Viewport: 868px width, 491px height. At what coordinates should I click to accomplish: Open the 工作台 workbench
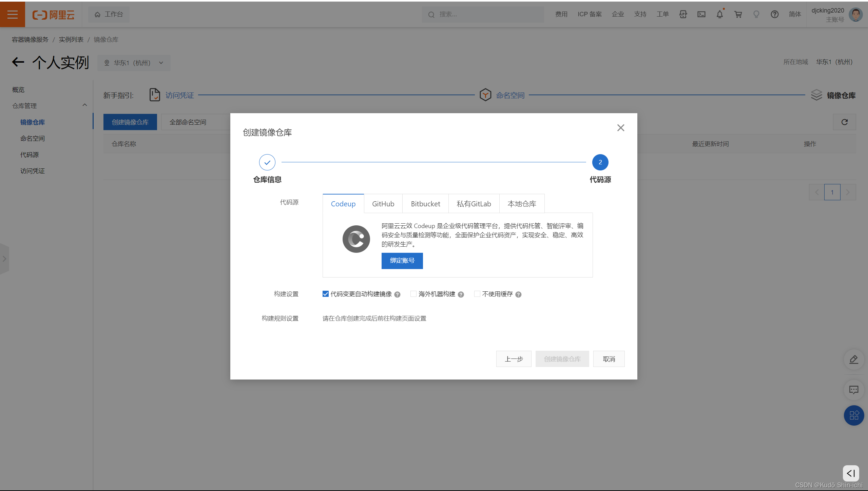(109, 14)
